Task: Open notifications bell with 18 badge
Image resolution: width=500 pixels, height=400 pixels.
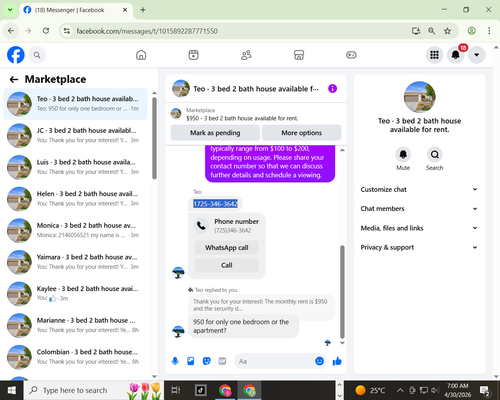Action: click(x=456, y=55)
